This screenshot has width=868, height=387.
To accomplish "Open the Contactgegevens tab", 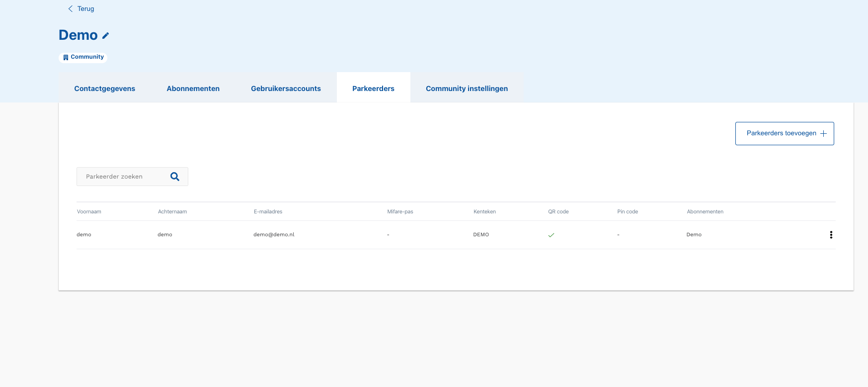I will pyautogui.click(x=105, y=89).
